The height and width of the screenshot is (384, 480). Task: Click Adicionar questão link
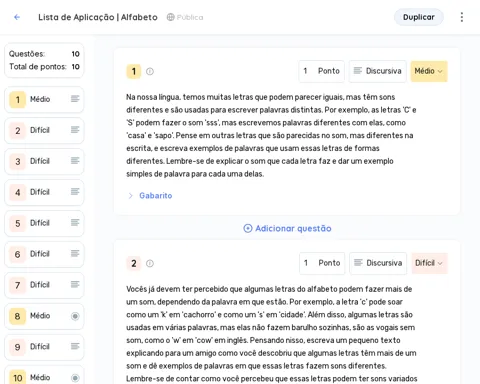coord(287,228)
